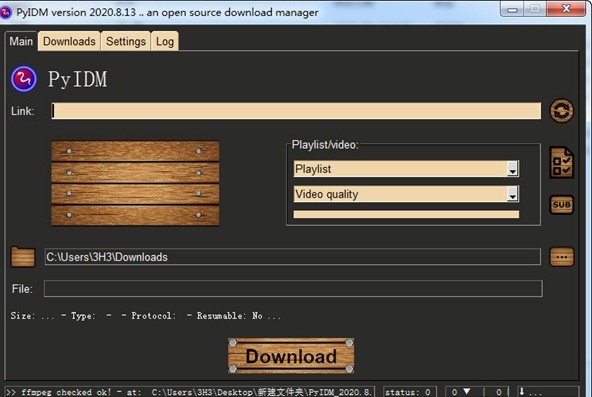
Task: Click the refresh link icon beside Link field
Action: pyautogui.click(x=561, y=111)
